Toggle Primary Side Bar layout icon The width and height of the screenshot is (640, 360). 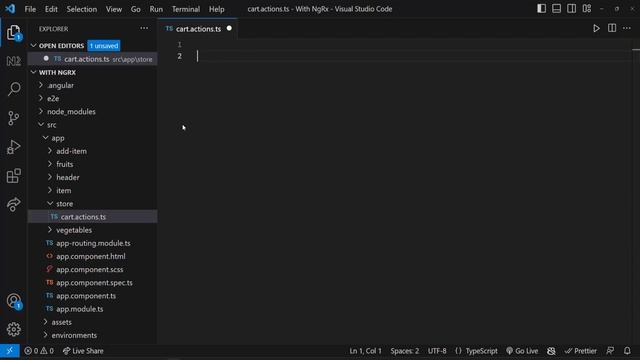pos(541,9)
